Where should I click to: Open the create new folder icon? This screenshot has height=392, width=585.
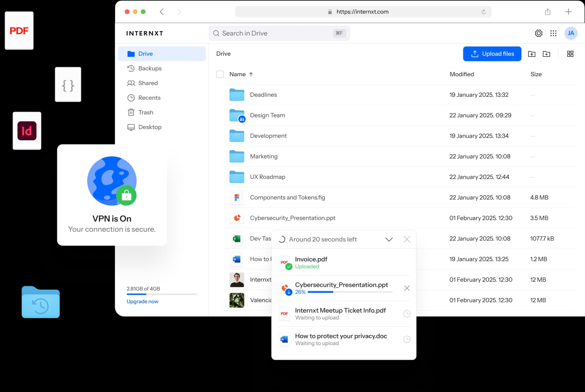(x=546, y=54)
